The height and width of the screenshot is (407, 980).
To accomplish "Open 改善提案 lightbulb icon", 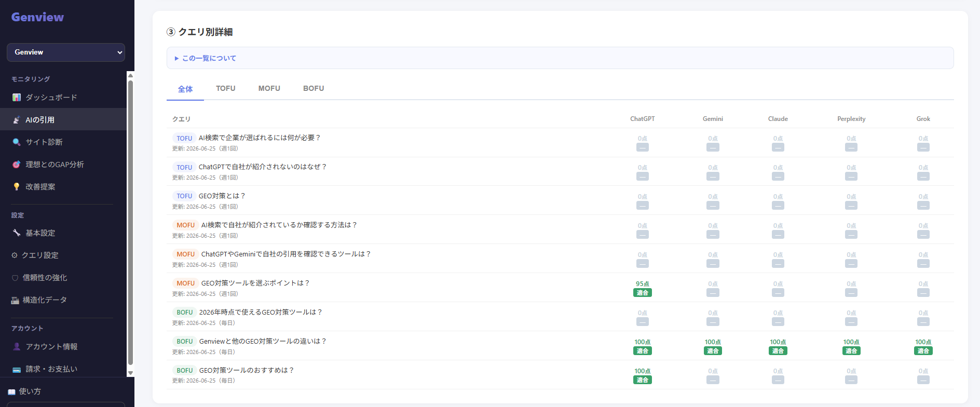I will point(17,187).
